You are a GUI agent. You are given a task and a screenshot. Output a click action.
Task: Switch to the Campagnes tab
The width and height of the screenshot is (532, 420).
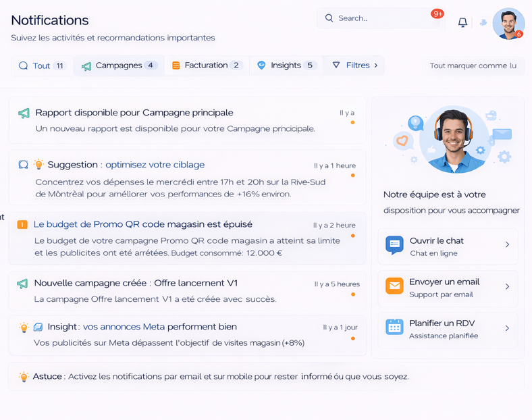(119, 65)
